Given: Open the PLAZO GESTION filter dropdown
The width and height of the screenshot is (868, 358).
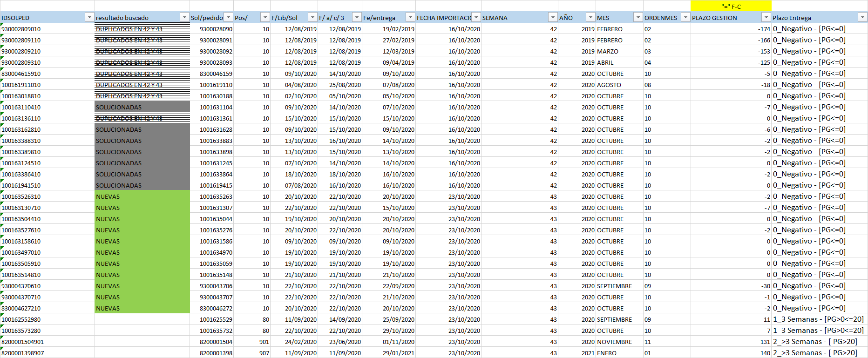Looking at the screenshot, I should [766, 17].
